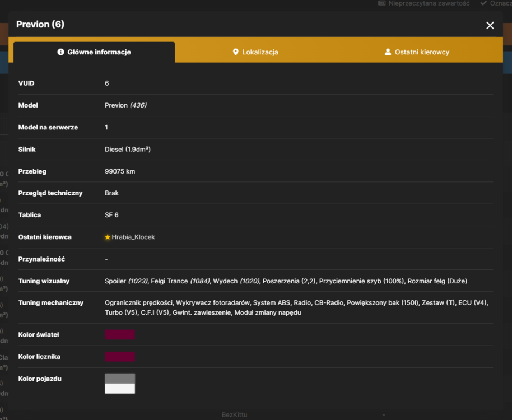Screen dimensions: 512x420
Task: Click the SF 6 plate value
Action: pos(111,215)
